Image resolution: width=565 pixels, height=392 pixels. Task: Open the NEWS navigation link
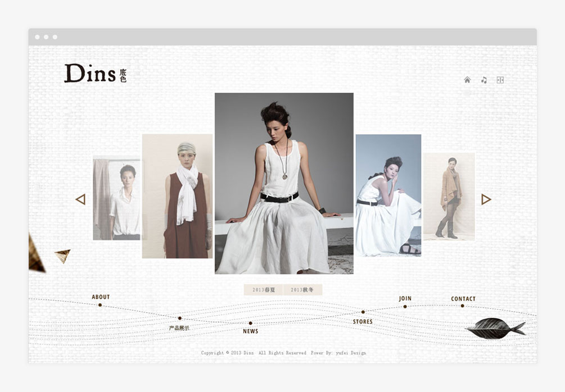[251, 331]
